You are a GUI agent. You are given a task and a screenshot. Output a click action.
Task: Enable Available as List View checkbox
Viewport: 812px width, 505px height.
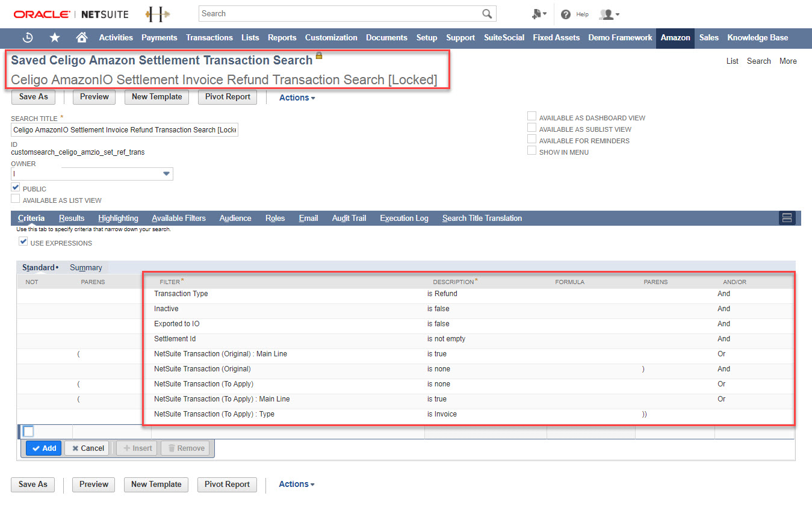(15, 199)
